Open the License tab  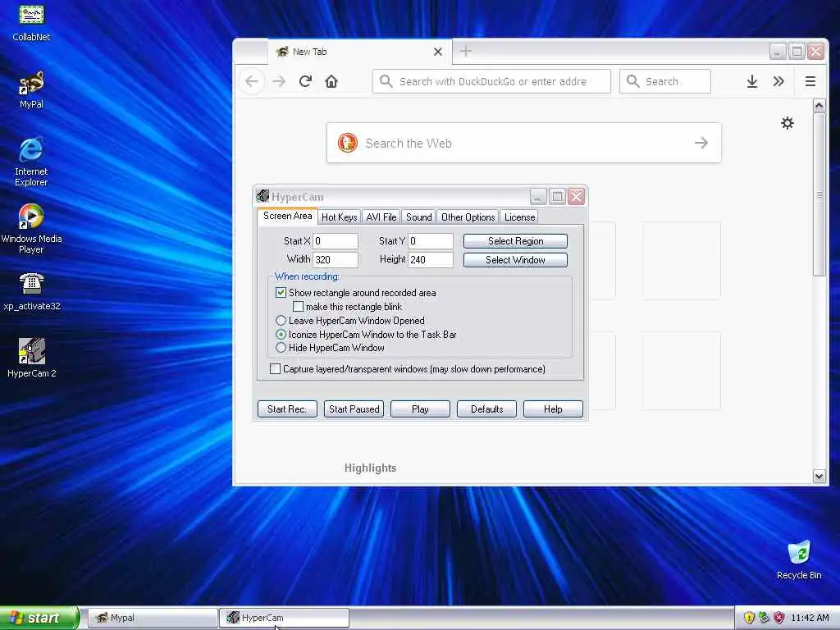[x=519, y=217]
